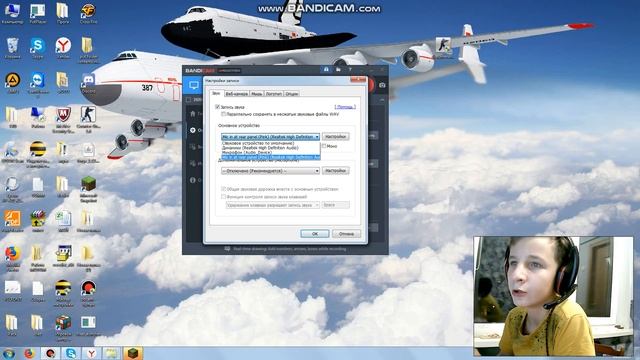
Task: Launch Skype from the desktop shortcut
Action: 38,48
